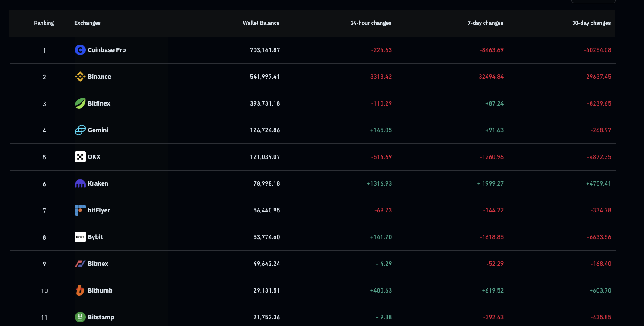This screenshot has width=644, height=326.
Task: Sort by 24-hour changes column
Action: pos(371,23)
